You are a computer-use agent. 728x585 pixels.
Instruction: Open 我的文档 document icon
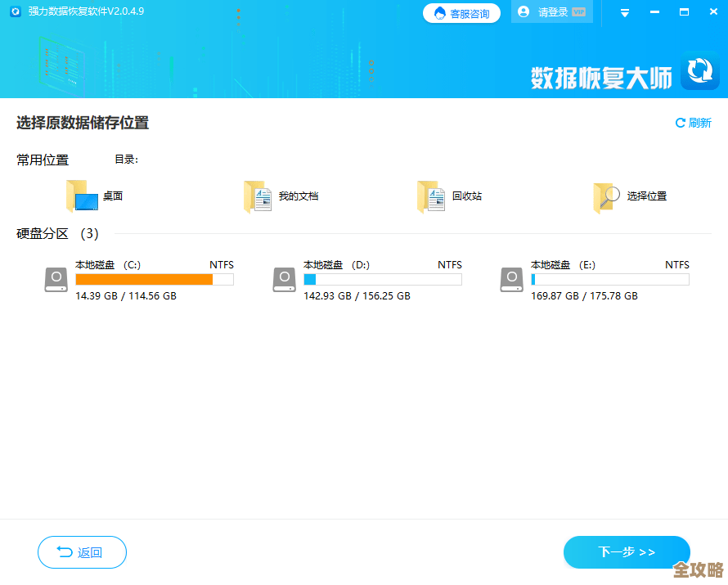click(x=259, y=196)
